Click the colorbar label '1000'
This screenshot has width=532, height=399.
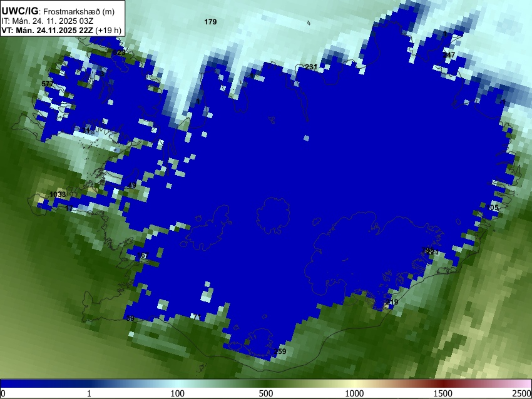coord(354,393)
